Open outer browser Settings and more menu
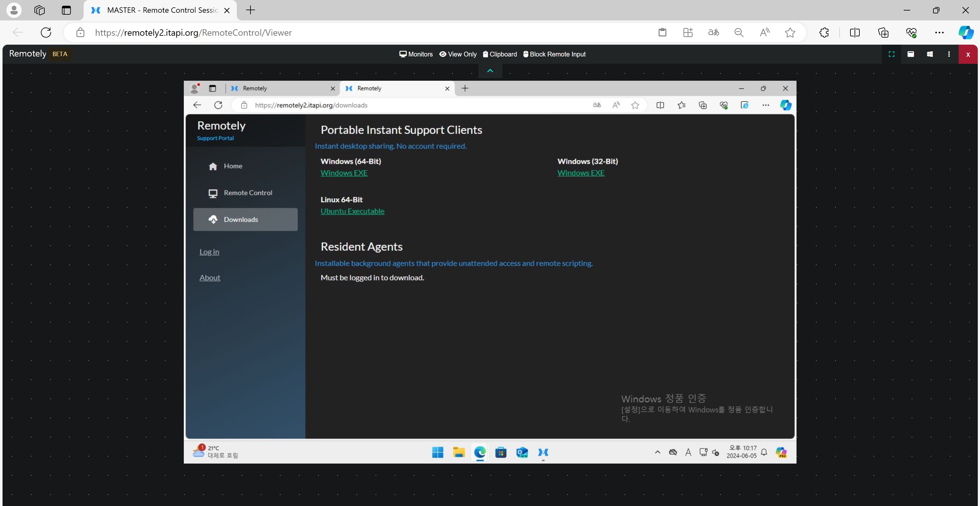 point(939,32)
